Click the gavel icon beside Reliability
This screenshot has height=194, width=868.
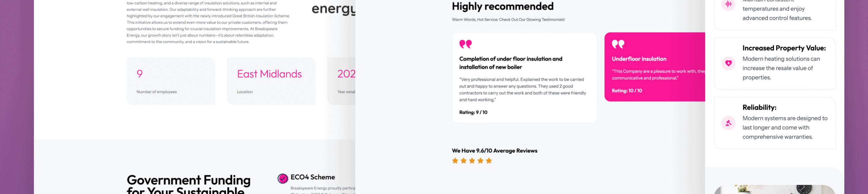(728, 123)
